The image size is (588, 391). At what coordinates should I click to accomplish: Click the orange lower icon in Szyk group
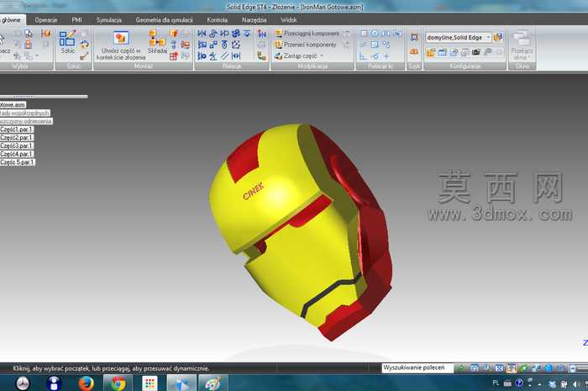pyautogui.click(x=414, y=52)
